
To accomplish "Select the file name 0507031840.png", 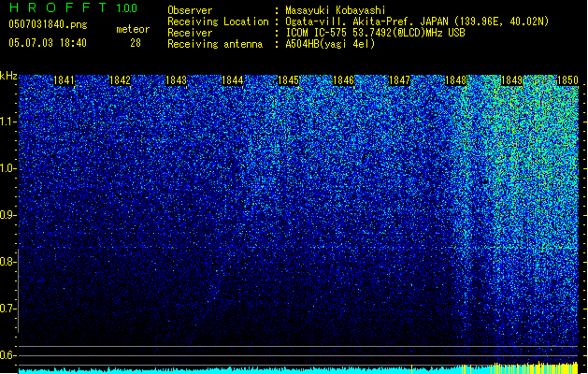I will (x=48, y=24).
